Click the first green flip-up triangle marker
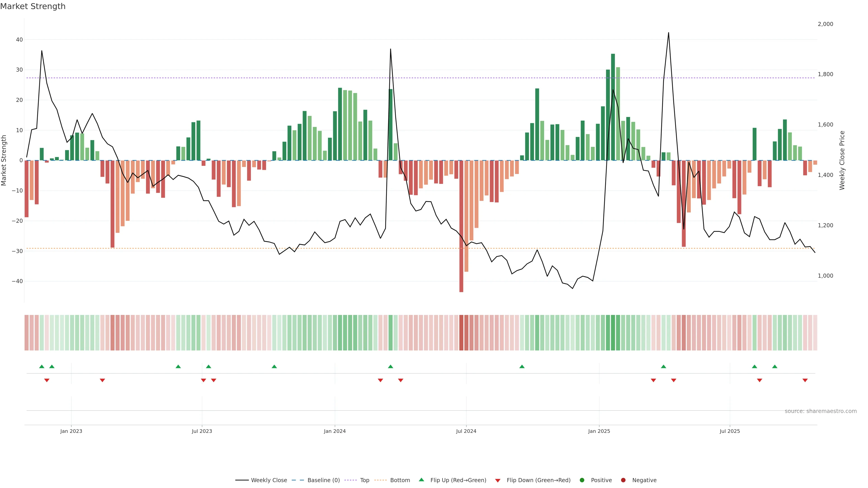Image resolution: width=868 pixels, height=488 pixels. [42, 366]
